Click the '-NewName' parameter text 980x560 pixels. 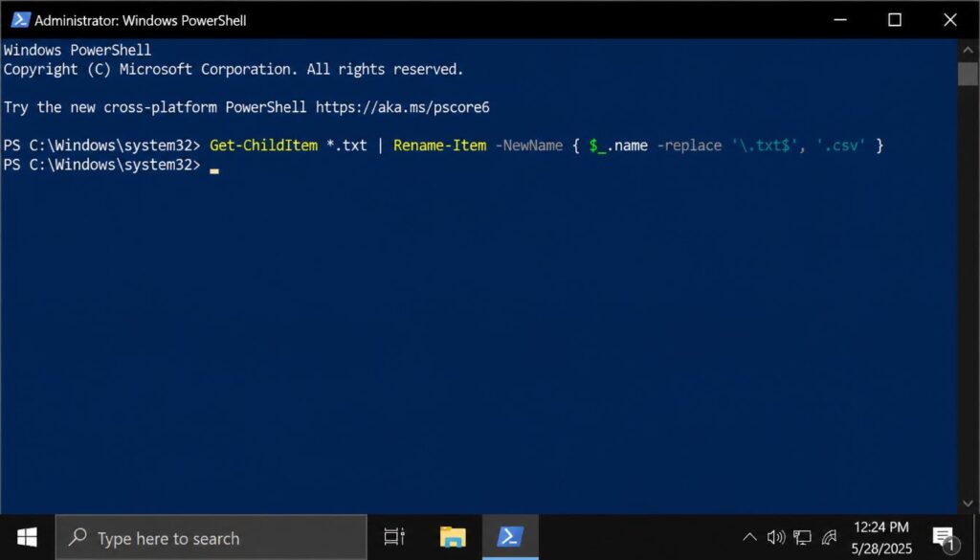[x=528, y=146]
